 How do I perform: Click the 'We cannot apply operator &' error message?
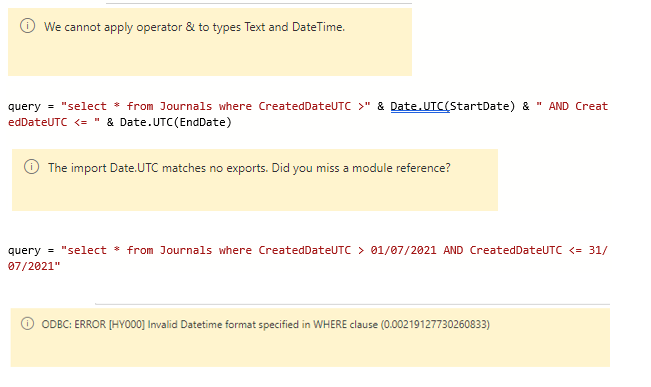click(x=194, y=27)
